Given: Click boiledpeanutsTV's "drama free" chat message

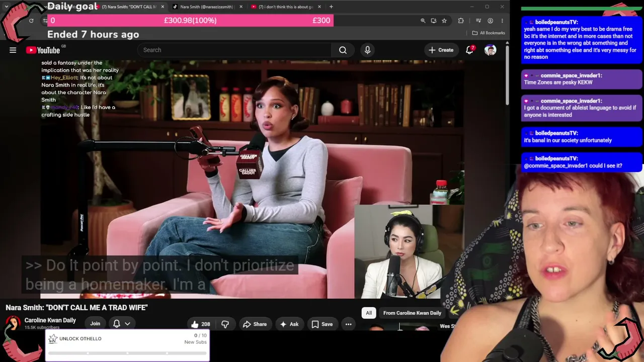Looking at the screenshot, I should [x=582, y=39].
